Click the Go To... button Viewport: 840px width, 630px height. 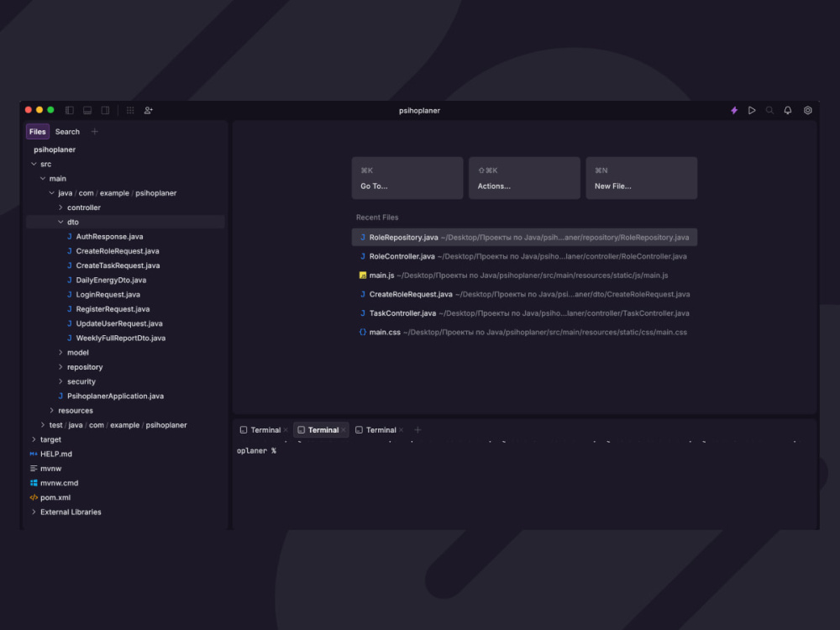point(407,178)
